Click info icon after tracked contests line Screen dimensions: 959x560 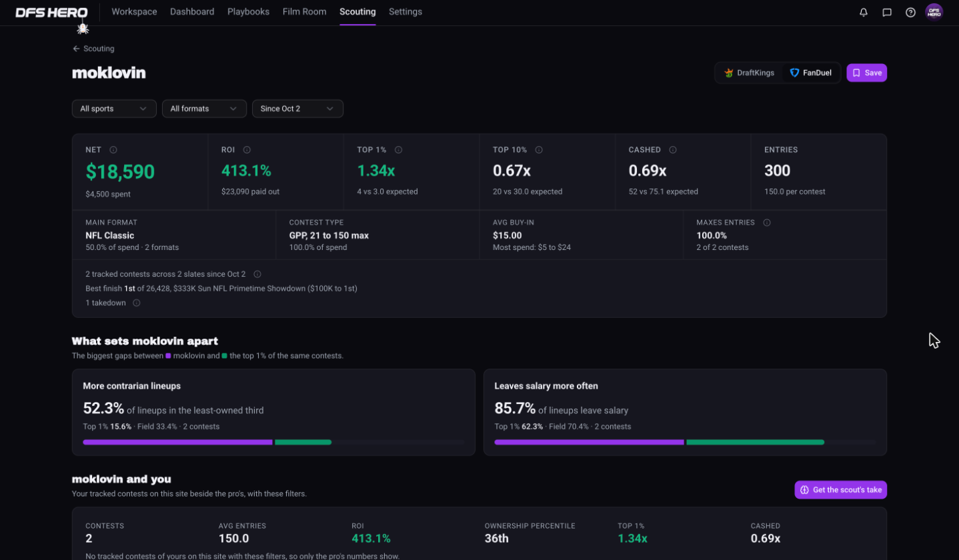(257, 274)
